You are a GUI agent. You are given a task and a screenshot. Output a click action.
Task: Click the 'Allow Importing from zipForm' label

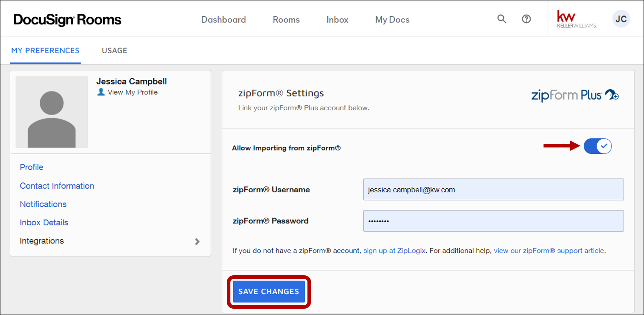coord(286,148)
